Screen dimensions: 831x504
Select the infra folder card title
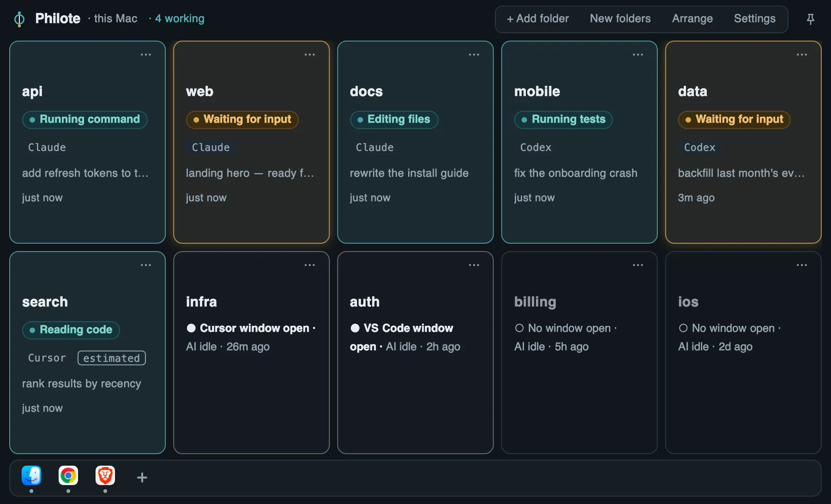201,302
